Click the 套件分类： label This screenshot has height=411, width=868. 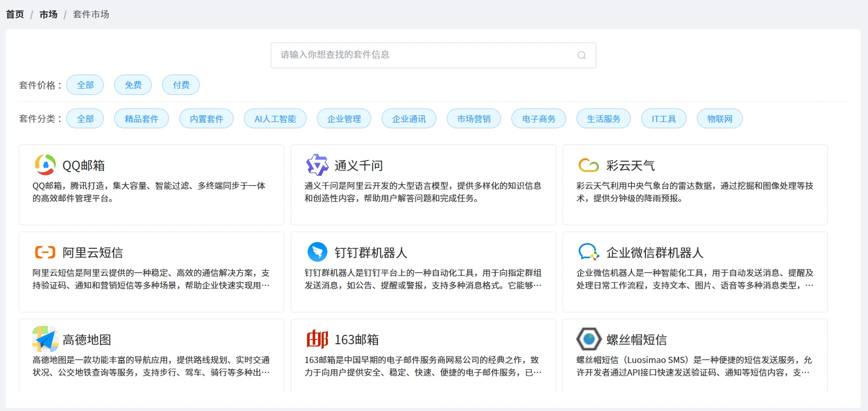(x=41, y=119)
